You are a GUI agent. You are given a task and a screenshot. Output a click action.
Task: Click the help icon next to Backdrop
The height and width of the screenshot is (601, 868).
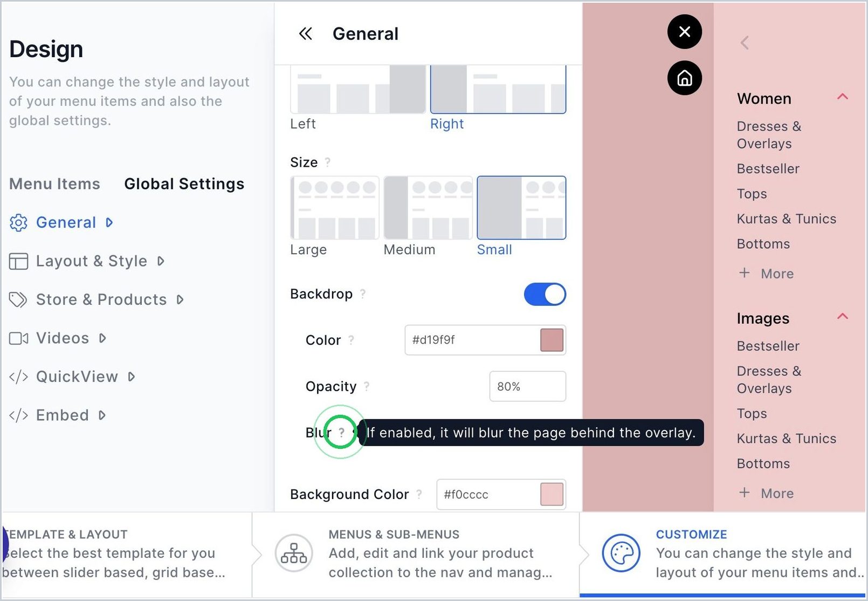pos(363,293)
